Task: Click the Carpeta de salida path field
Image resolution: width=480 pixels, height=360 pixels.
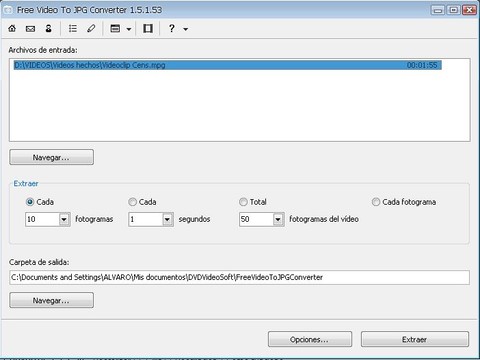Action: [x=239, y=277]
